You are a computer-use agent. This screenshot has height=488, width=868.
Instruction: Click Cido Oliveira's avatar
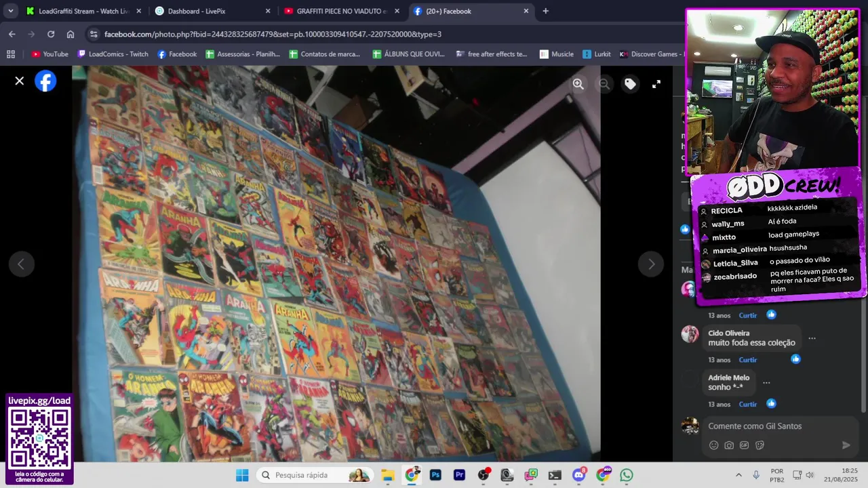(x=690, y=334)
